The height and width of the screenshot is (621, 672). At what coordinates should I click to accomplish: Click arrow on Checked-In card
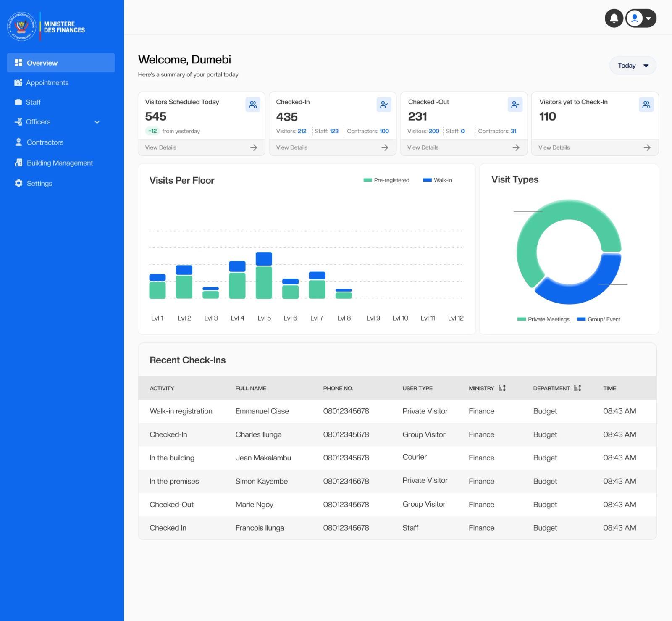point(385,147)
